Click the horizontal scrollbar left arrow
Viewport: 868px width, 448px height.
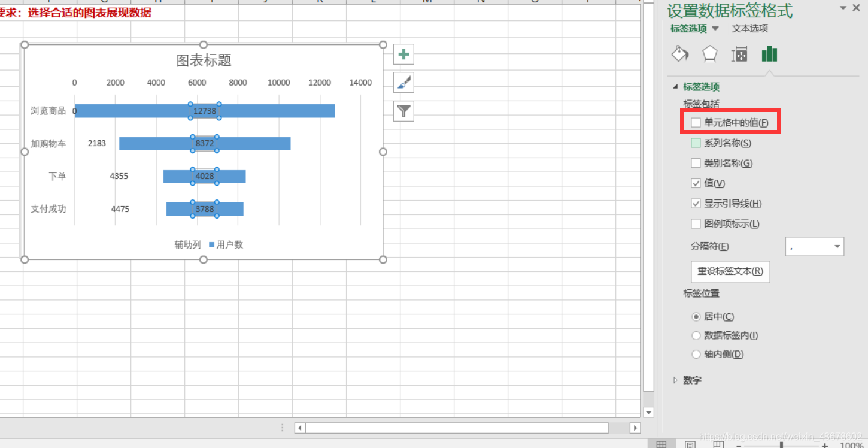click(x=300, y=428)
